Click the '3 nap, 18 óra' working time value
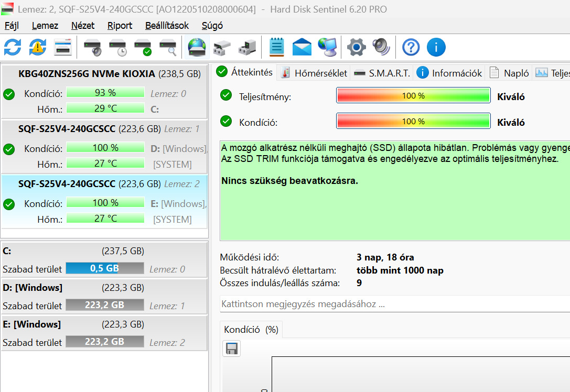The width and height of the screenshot is (570, 392). (x=385, y=257)
